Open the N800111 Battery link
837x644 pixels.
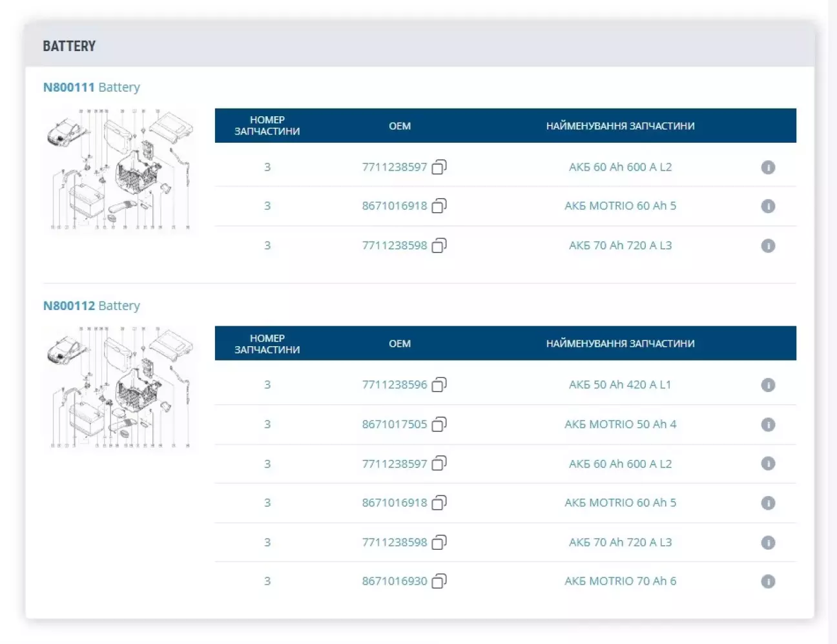[91, 87]
